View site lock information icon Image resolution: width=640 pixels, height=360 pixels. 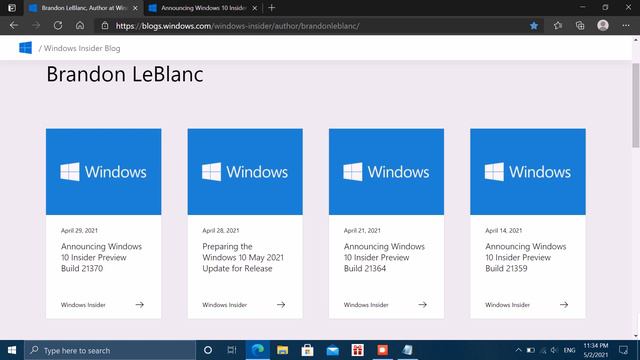pos(105,26)
